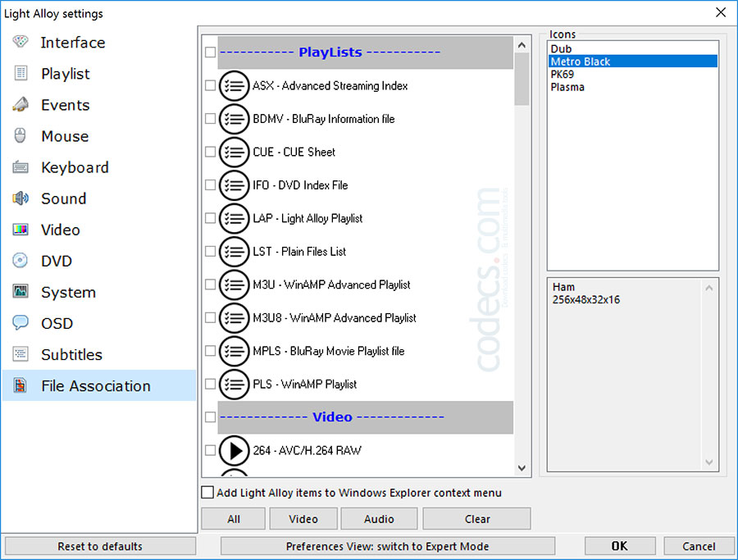Viewport: 738px width, 560px height.
Task: Click the Events megaphone icon
Action: pos(20,104)
